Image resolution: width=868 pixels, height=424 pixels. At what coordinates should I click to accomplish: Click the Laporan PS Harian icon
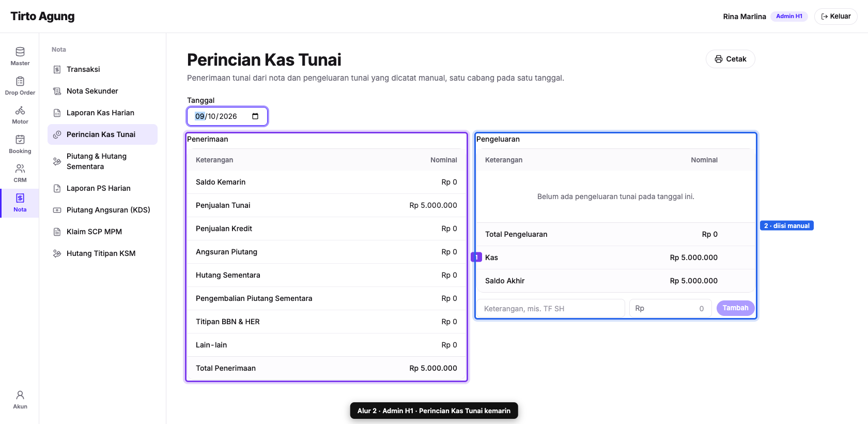57,188
